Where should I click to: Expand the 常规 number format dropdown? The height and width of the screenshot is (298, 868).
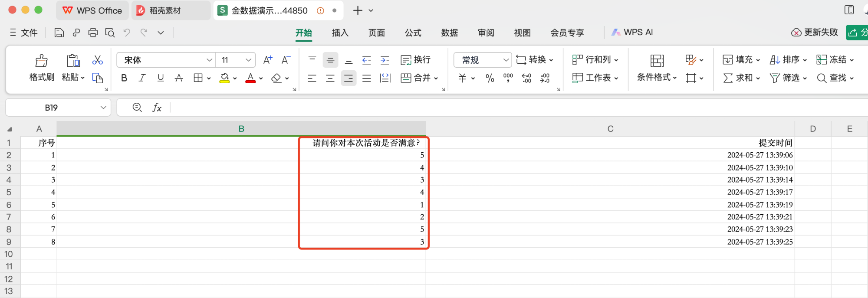click(506, 60)
